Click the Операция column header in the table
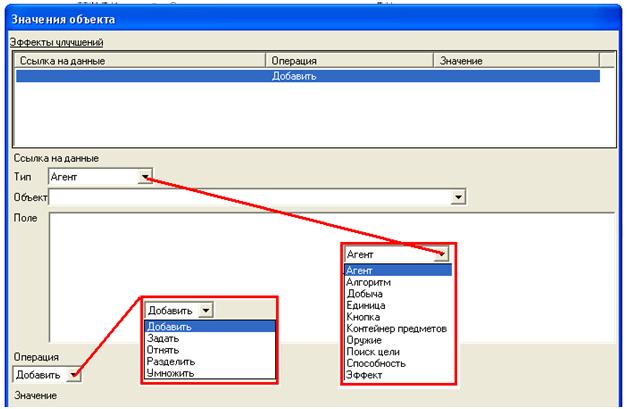 [x=349, y=61]
